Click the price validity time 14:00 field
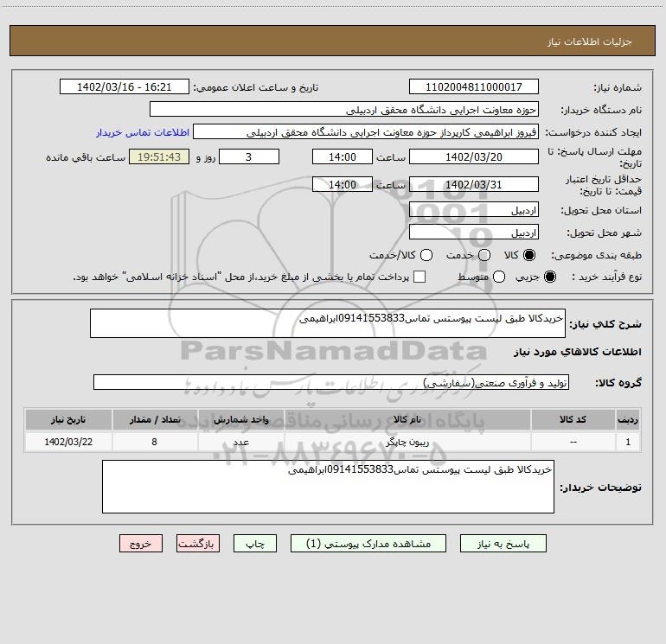The image size is (666, 644). [343, 184]
